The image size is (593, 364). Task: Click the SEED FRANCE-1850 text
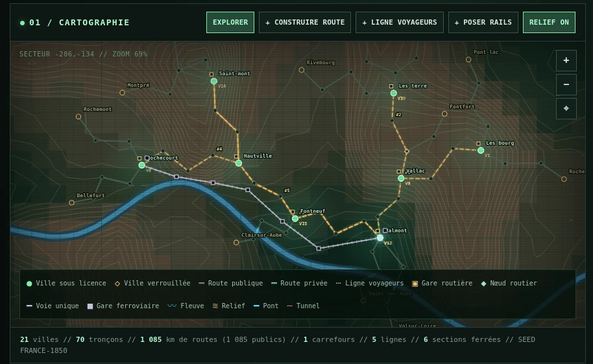coord(278,345)
